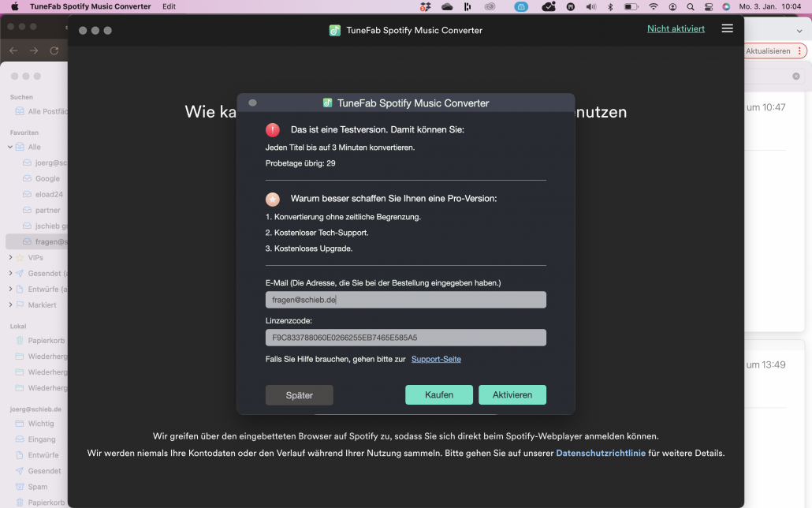Click the TuneFab logo in main title bar
Viewport: 812px width, 508px height.
point(334,31)
